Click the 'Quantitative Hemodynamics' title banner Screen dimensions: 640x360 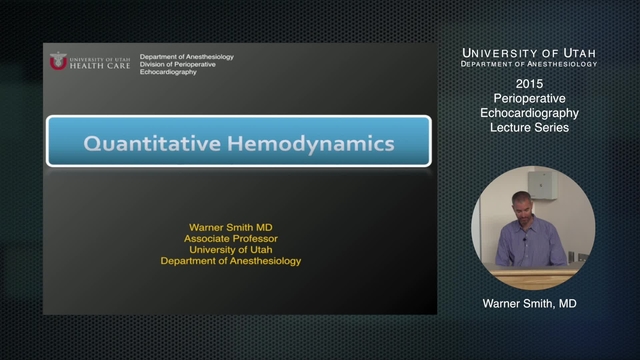[239, 141]
